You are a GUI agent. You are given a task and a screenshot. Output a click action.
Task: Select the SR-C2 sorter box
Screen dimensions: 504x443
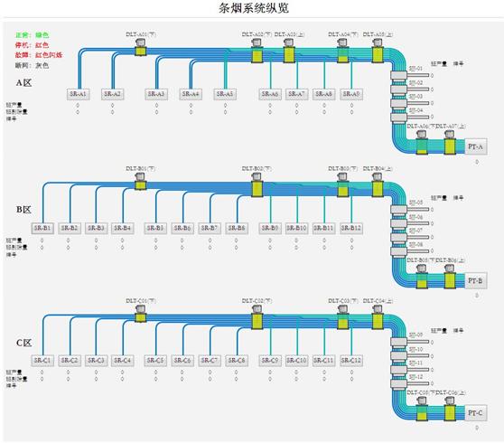tap(70, 361)
